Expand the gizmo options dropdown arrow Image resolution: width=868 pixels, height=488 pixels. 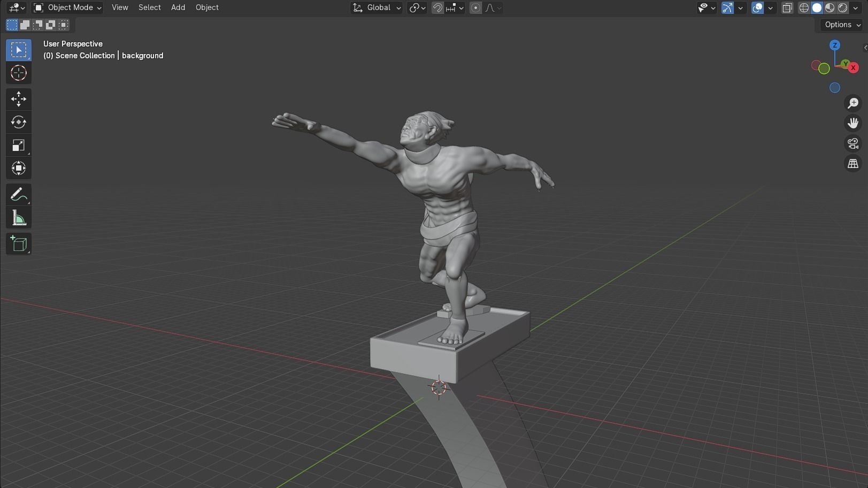(x=740, y=7)
